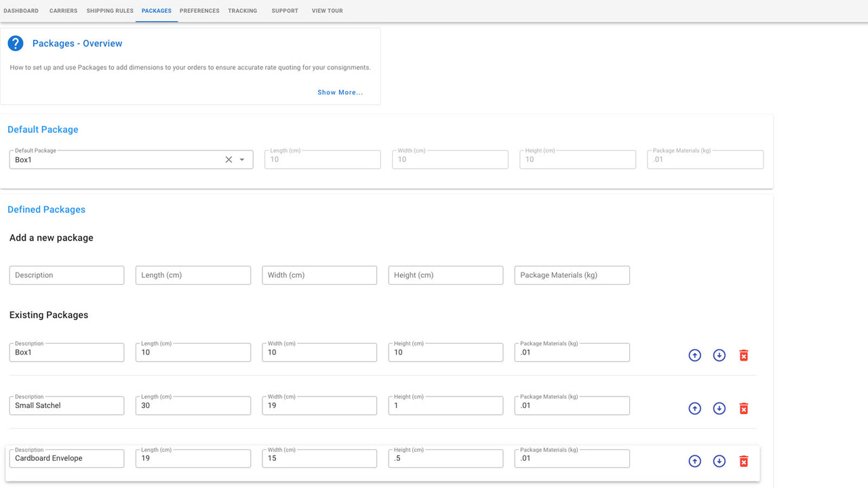Move Box1 down in Existing Packages
The height and width of the screenshot is (488, 868).
coord(719,354)
